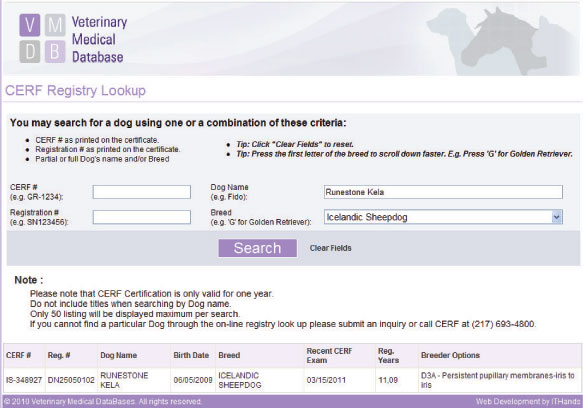This screenshot has width=583, height=408.
Task: Click Web Development by ITHands footer link
Action: 528,402
